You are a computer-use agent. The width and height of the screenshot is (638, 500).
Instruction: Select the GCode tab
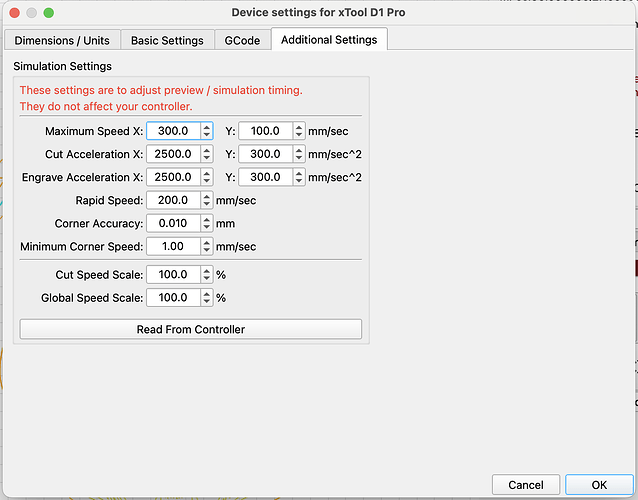pyautogui.click(x=243, y=40)
